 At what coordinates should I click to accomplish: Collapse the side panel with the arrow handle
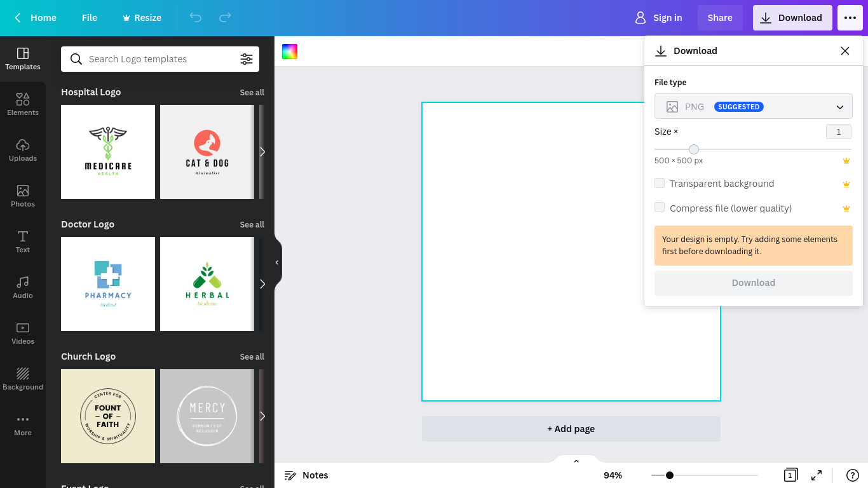(x=277, y=262)
